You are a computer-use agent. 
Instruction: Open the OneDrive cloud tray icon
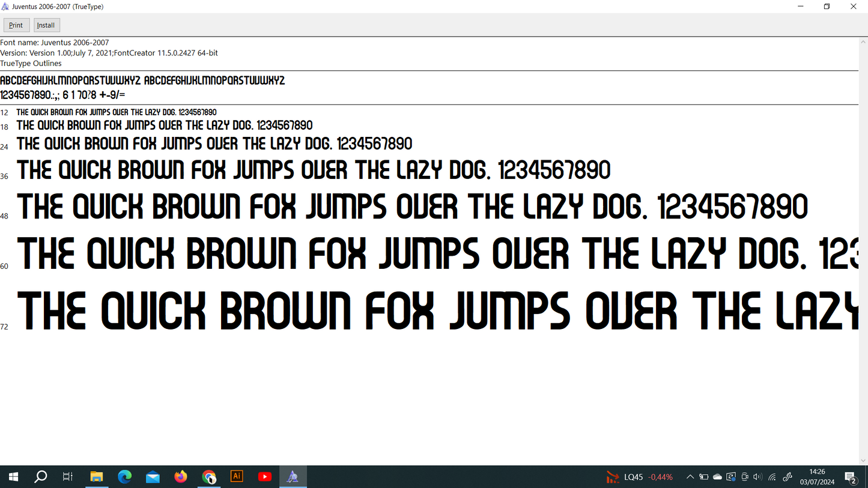tap(717, 477)
